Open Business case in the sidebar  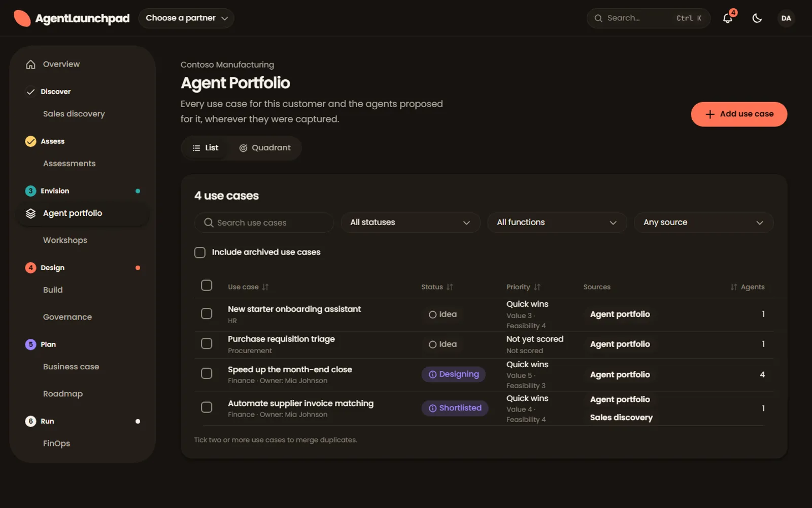(x=71, y=367)
